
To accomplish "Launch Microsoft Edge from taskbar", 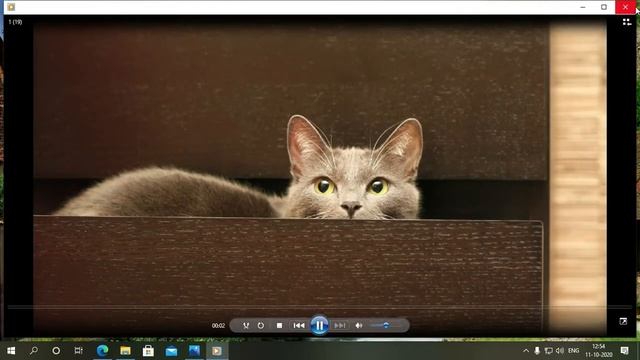I will 102,351.
